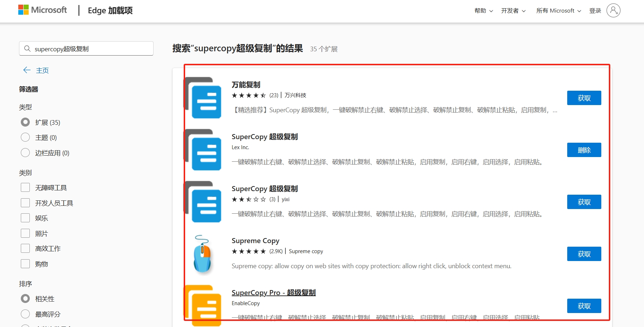Screen dimensions: 644x327
Task: Click the 登录 sign-in link
Action: coord(595,11)
